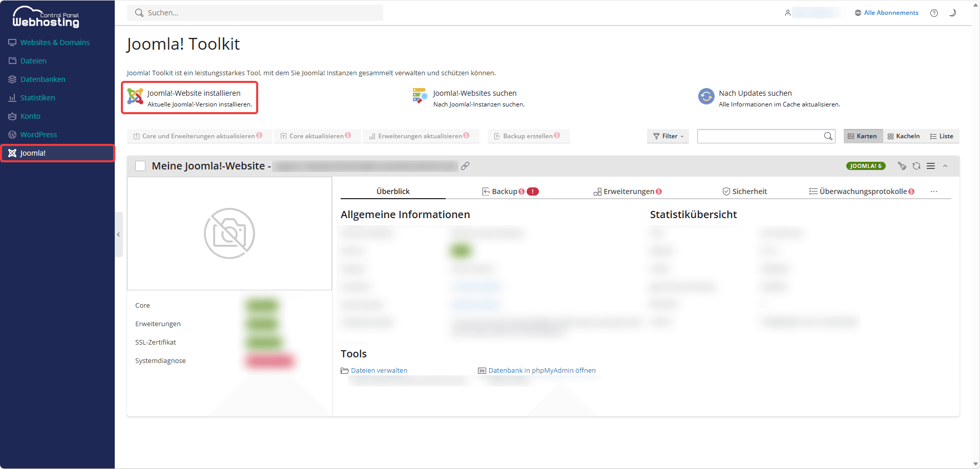Select the Meine Joomla!-Website checkbox

(140, 166)
